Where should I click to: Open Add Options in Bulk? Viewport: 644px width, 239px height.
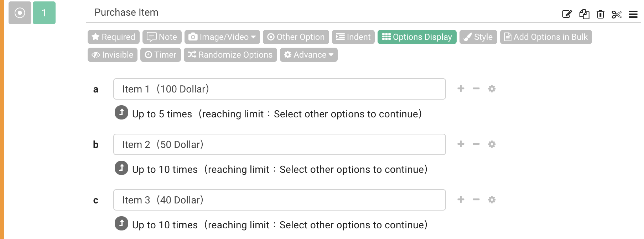pos(546,37)
